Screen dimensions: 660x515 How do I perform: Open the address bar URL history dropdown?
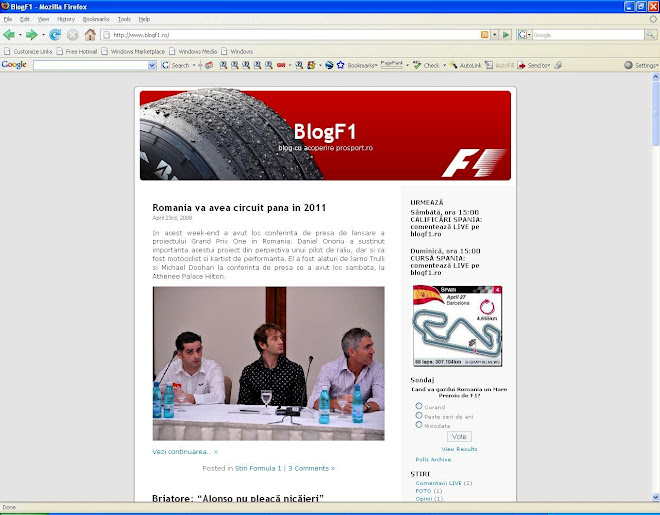[x=495, y=35]
